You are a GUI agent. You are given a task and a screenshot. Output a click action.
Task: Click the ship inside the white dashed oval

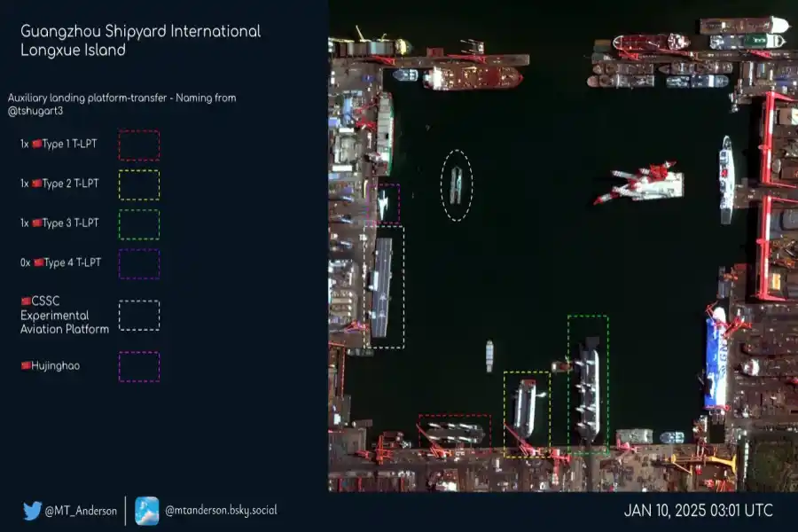click(x=457, y=184)
